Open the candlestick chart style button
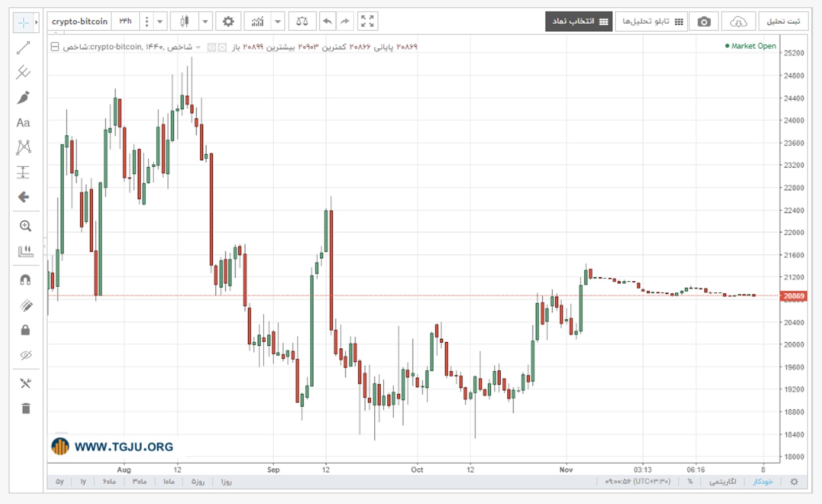 point(185,22)
